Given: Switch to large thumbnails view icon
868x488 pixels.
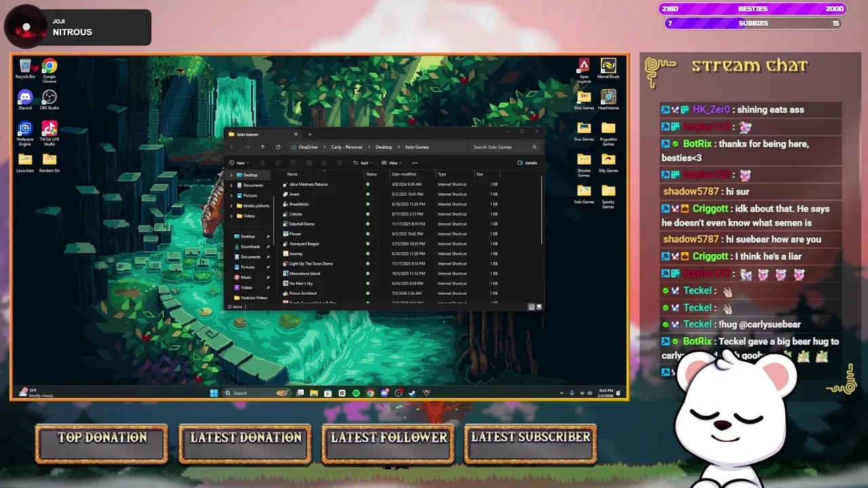Looking at the screenshot, I should [539, 306].
